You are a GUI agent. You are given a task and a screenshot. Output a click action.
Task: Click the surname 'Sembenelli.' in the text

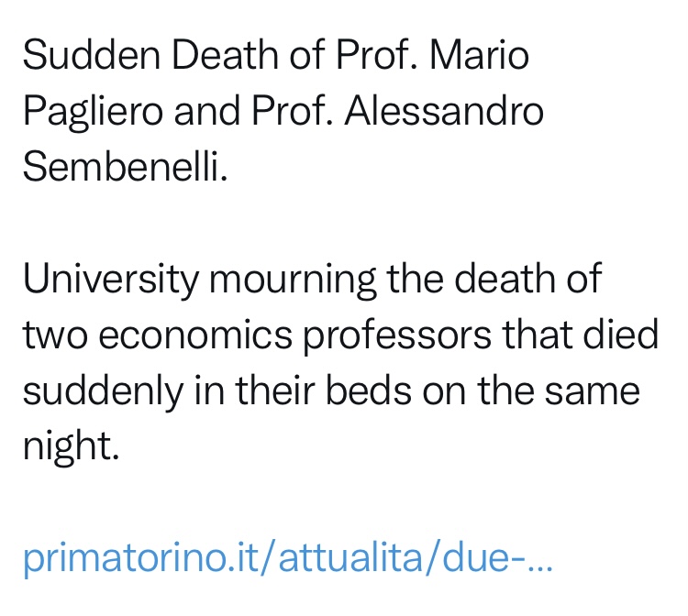pyautogui.click(x=125, y=167)
